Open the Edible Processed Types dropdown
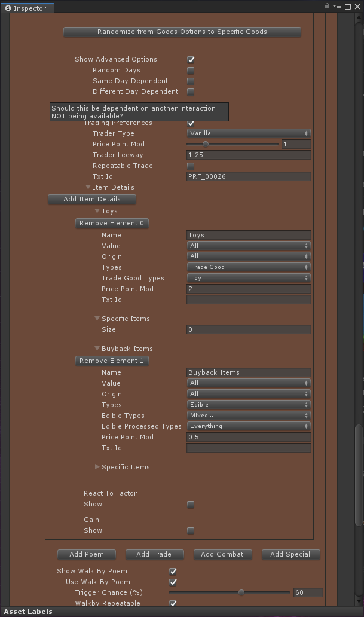The image size is (364, 617). (x=249, y=426)
